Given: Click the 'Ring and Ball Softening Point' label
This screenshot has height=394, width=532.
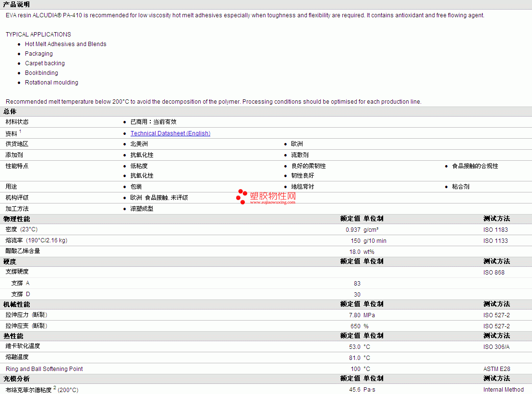Looking at the screenshot, I should pos(44,369).
